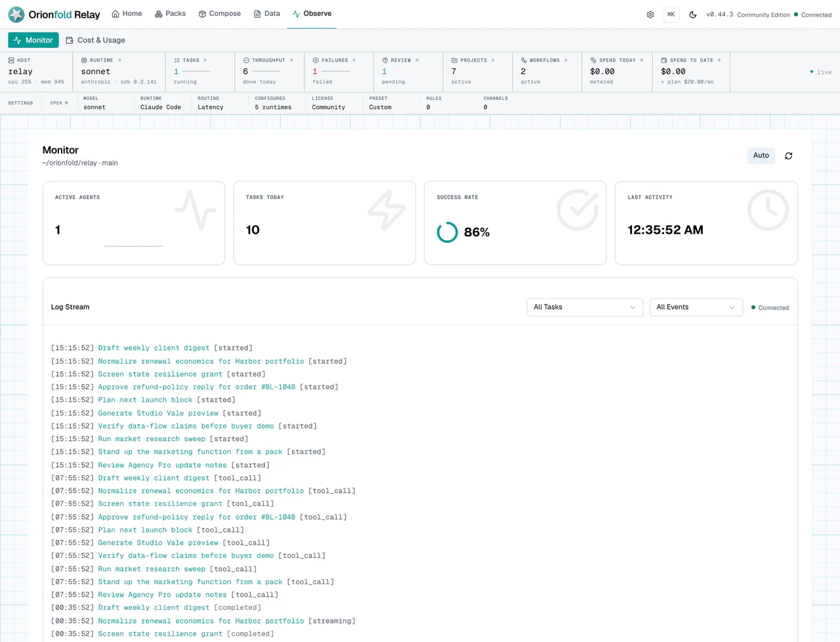Click the refresh arrows icon

click(x=789, y=156)
